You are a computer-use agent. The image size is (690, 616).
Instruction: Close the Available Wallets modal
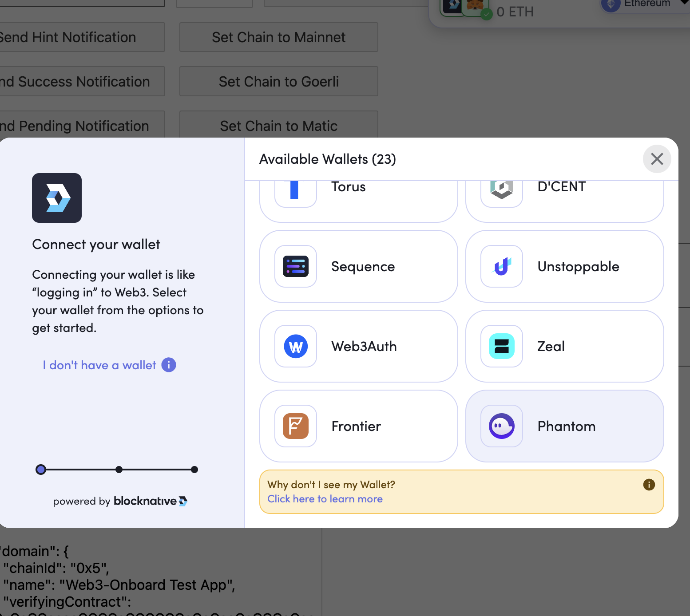pyautogui.click(x=657, y=159)
